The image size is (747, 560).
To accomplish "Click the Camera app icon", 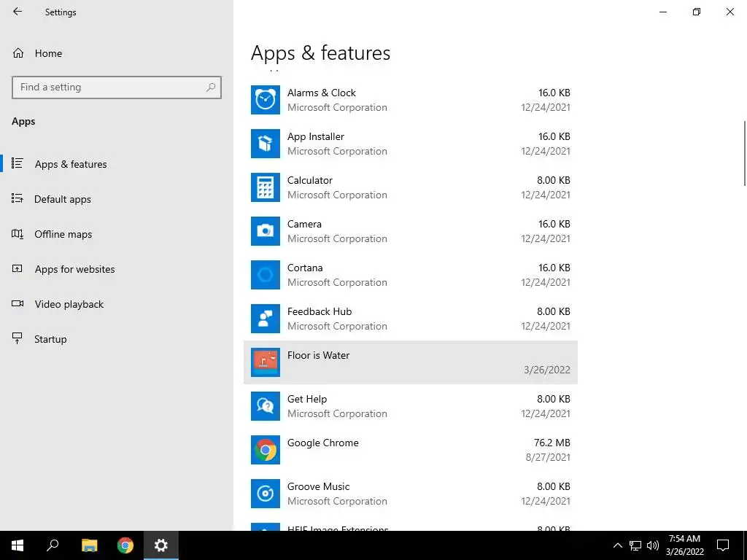I will click(x=266, y=231).
